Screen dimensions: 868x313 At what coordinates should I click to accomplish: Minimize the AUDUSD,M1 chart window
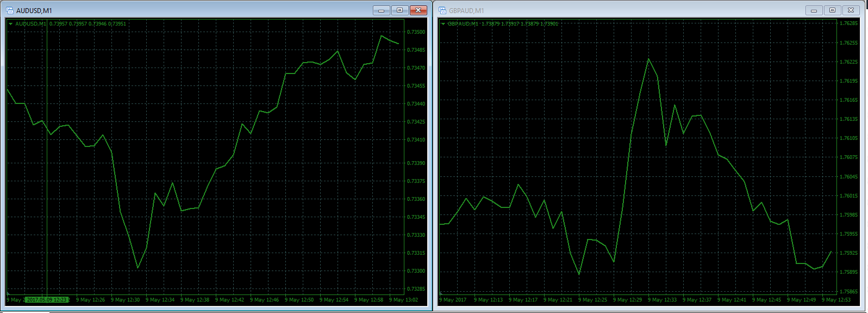[382, 10]
